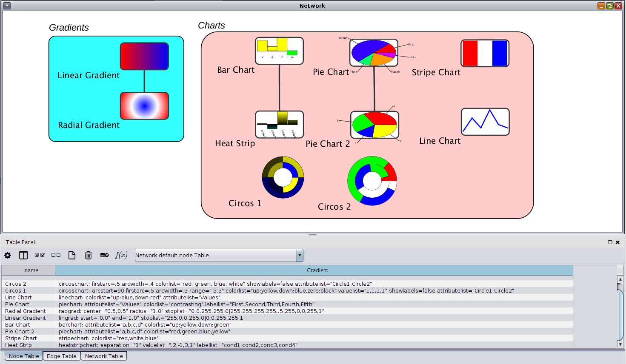Select the Node Table tab
The image size is (626, 364).
[24, 356]
